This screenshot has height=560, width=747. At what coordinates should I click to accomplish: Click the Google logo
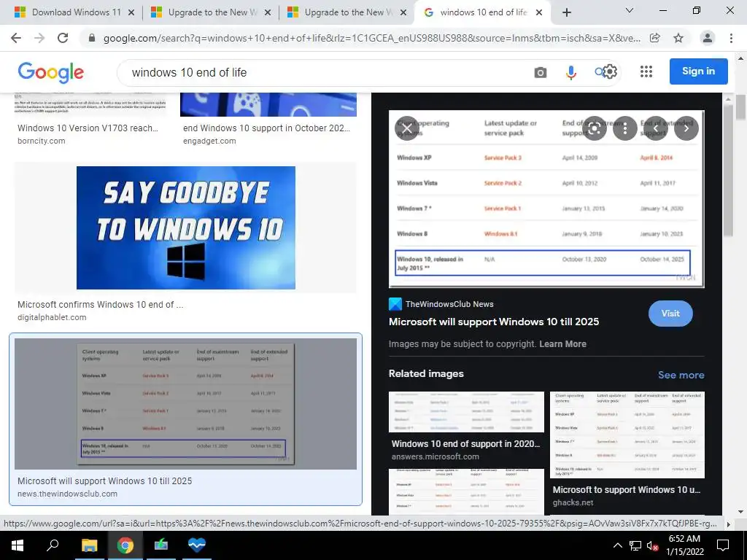[x=50, y=72]
